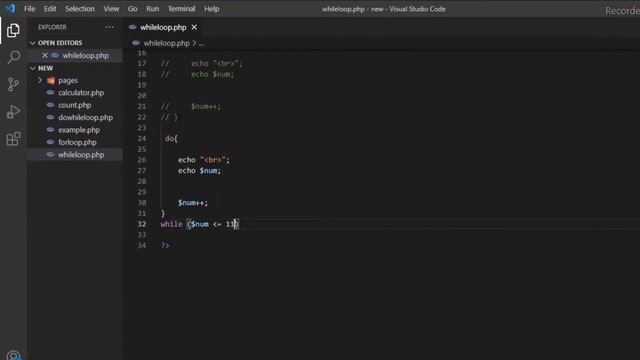Image resolution: width=640 pixels, height=360 pixels.
Task: Click PHP icon beside count.php
Action: [51, 105]
